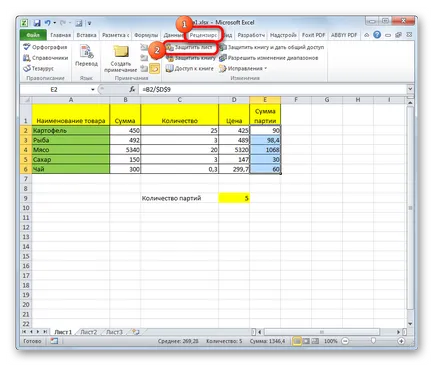
Task: Click the zoom out minus button
Action: click(x=345, y=341)
